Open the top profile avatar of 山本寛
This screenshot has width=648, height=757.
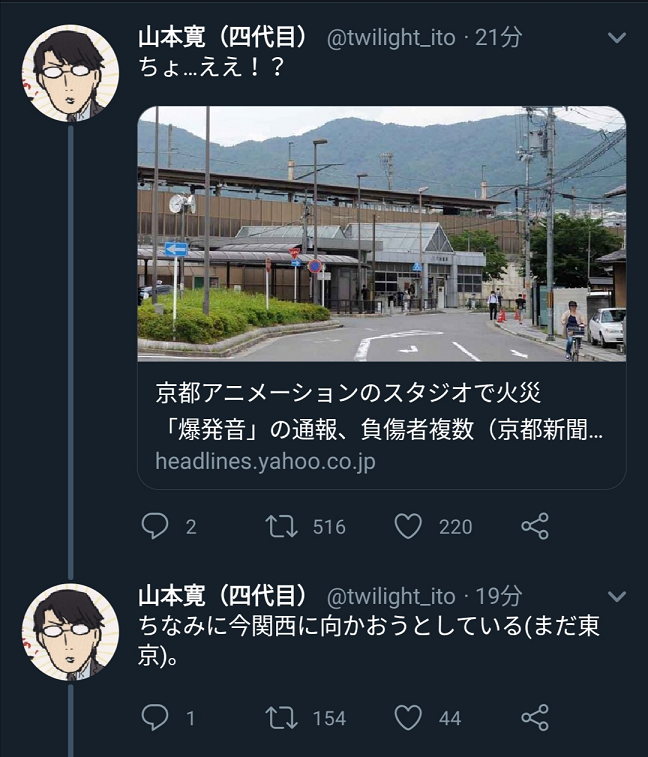[70, 73]
